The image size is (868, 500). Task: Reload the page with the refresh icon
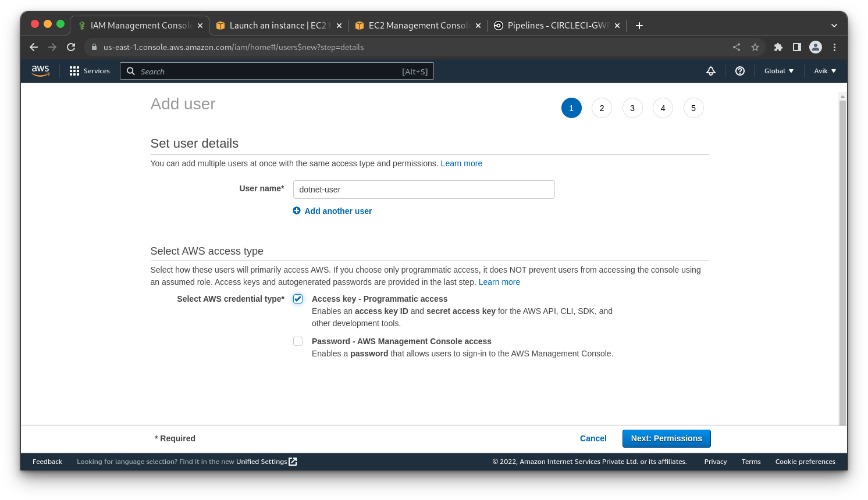[x=71, y=47]
